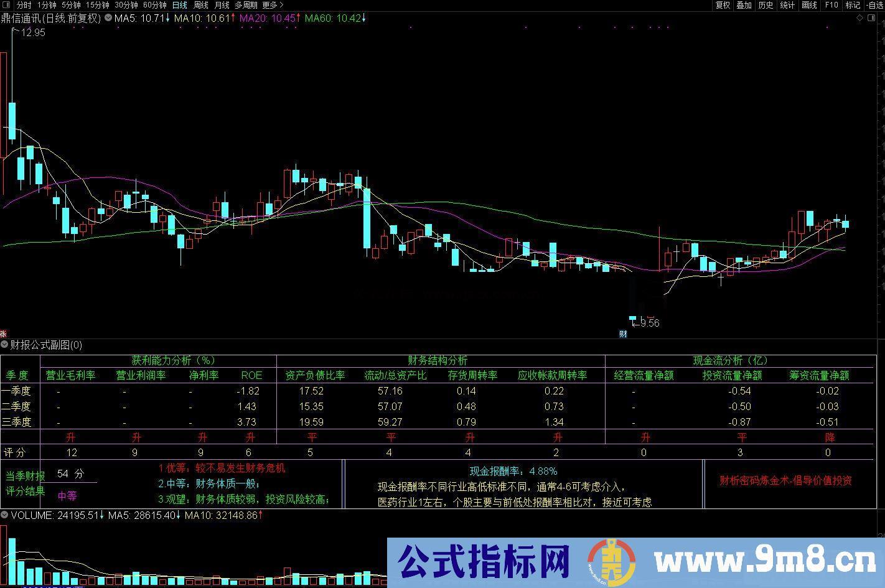This screenshot has width=885, height=588.
Task: Click ROE value -1.82
Action: pos(248,391)
